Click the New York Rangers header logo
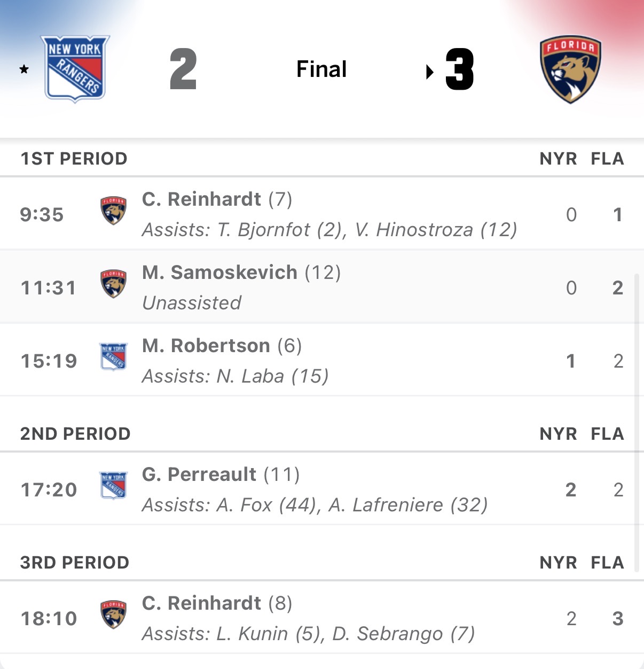 [75, 68]
